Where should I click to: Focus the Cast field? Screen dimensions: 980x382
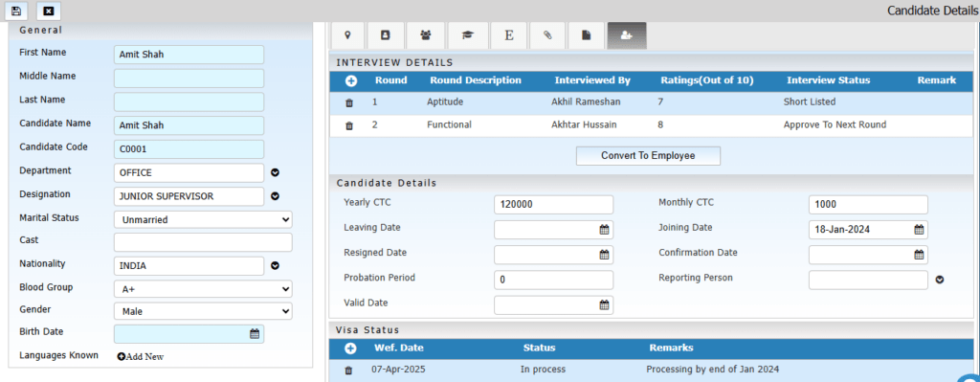(203, 242)
